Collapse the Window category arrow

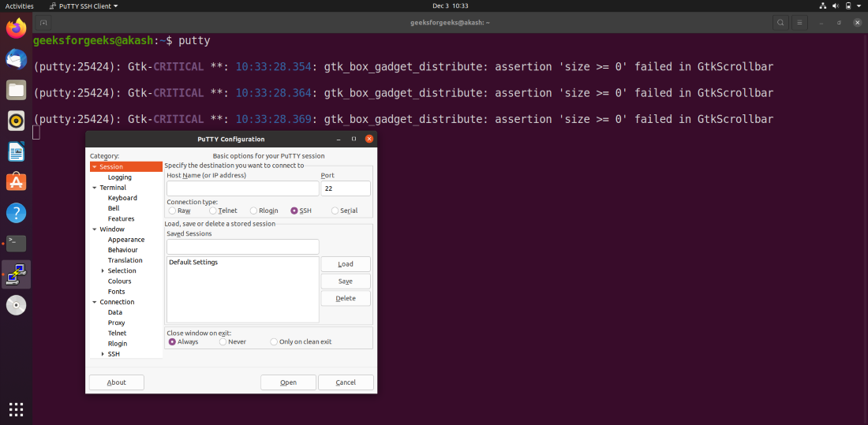[95, 229]
